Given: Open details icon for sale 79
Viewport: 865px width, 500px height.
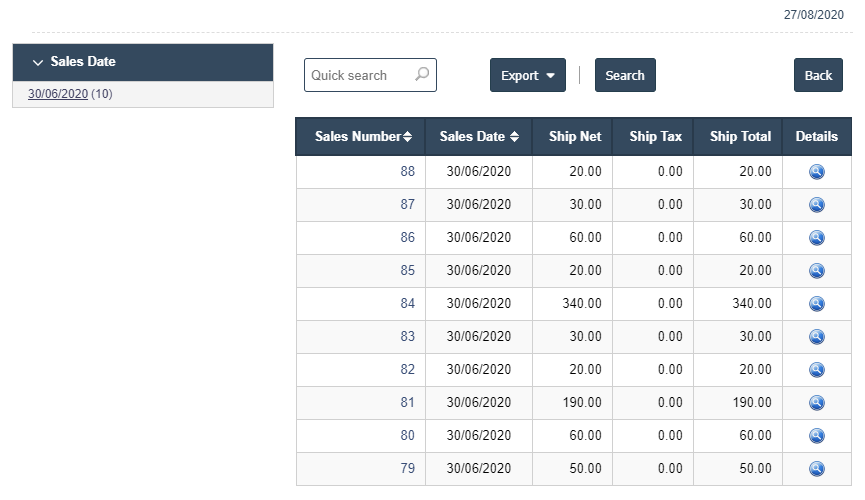Looking at the screenshot, I should tap(816, 469).
